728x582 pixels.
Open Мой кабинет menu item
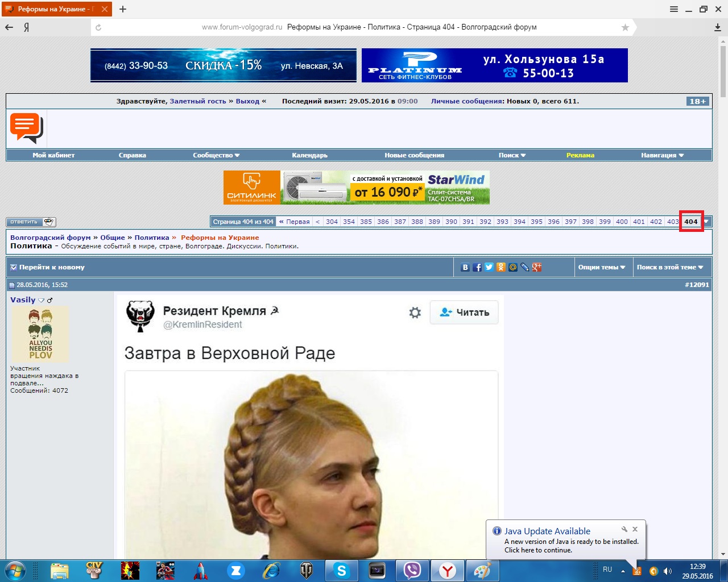(x=53, y=155)
